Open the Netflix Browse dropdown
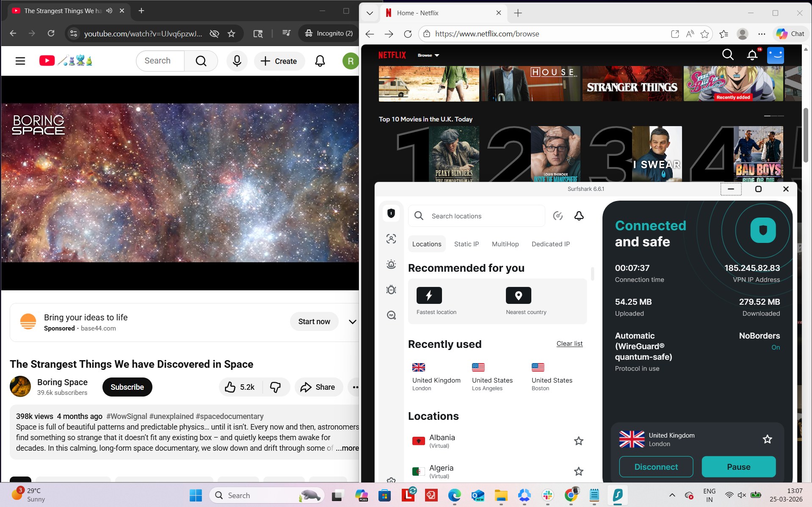 pos(428,55)
